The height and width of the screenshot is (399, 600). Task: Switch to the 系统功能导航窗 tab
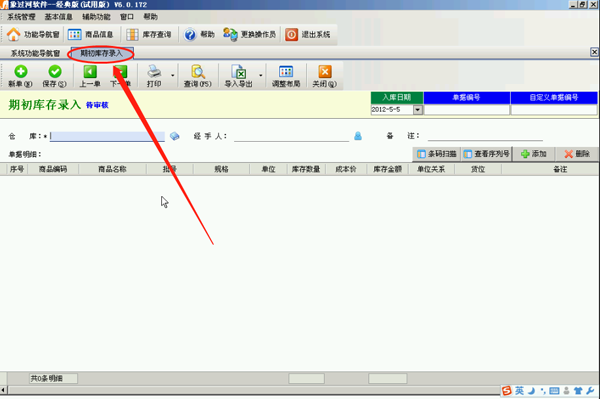(x=35, y=54)
